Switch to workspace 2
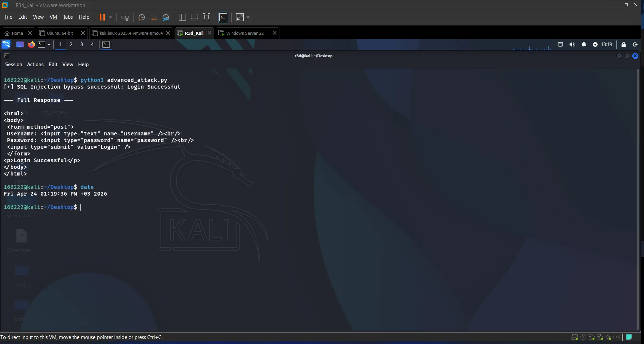Viewport: 644px width, 344px height. coord(71,44)
